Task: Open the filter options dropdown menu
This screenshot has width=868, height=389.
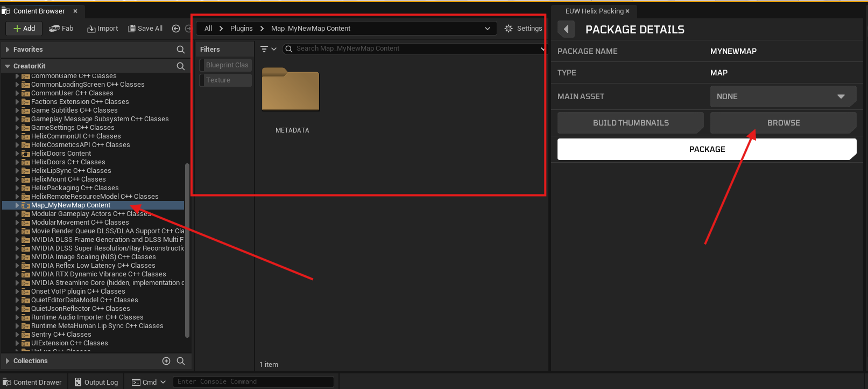Action: 268,49
